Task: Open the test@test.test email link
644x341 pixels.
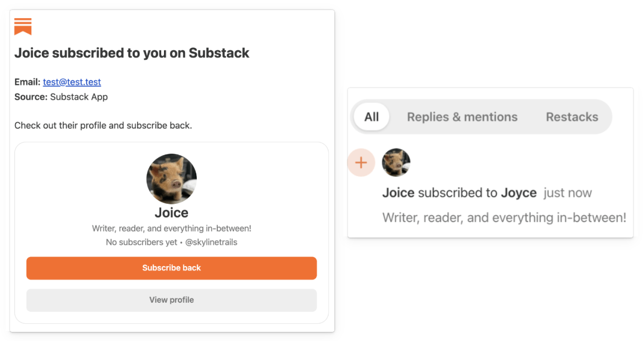Action: [72, 82]
